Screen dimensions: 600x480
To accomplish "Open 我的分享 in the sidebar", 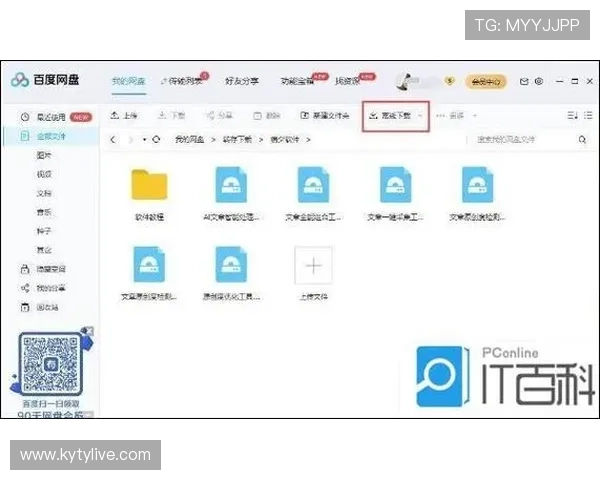I will coord(51,288).
